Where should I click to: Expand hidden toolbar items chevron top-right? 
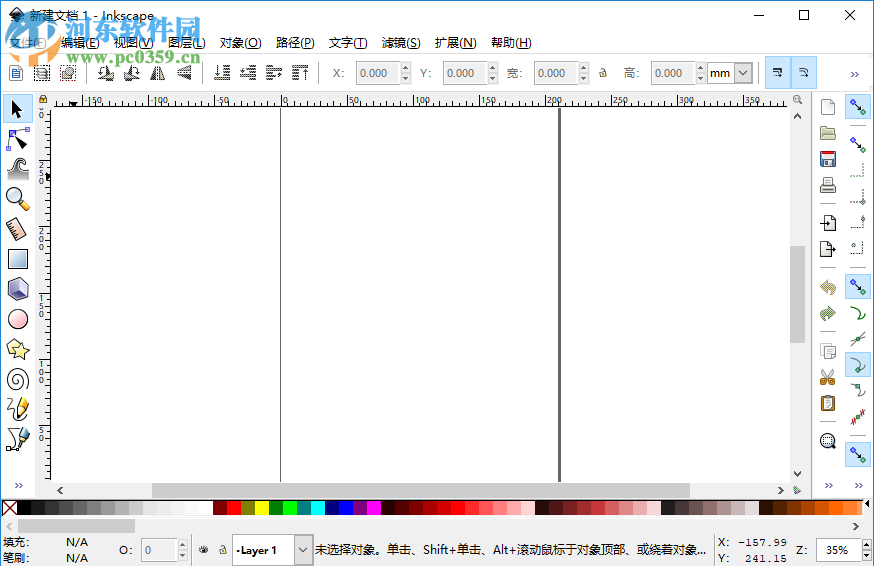[x=854, y=74]
